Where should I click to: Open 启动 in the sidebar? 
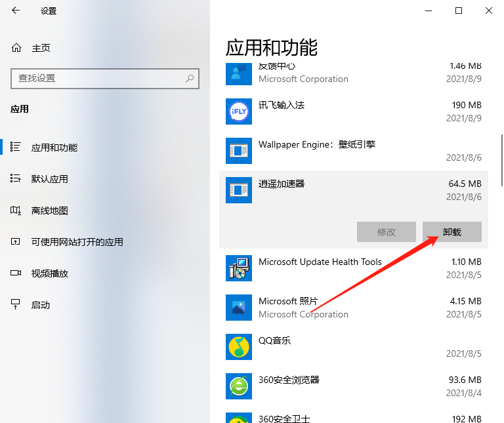point(41,305)
